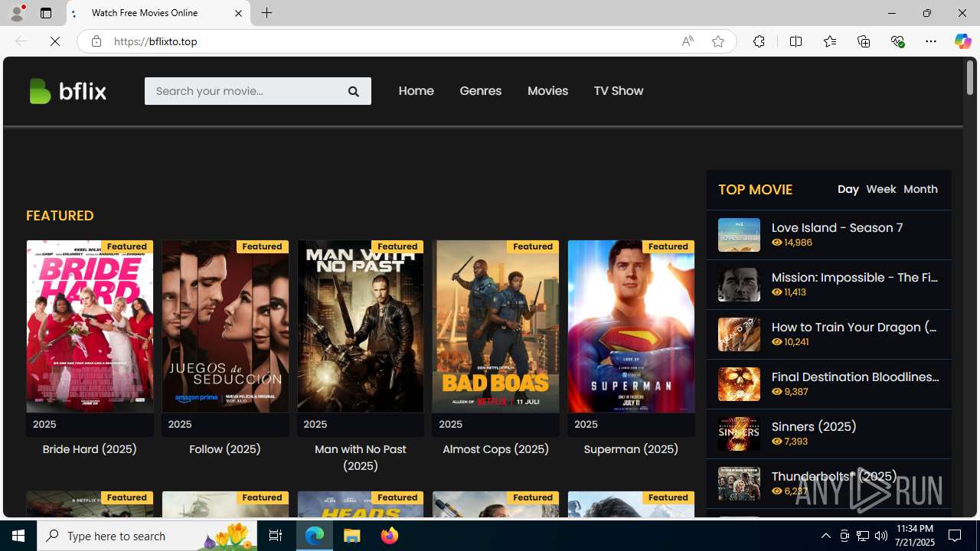
Task: Open the Action Center notifications
Action: click(955, 536)
